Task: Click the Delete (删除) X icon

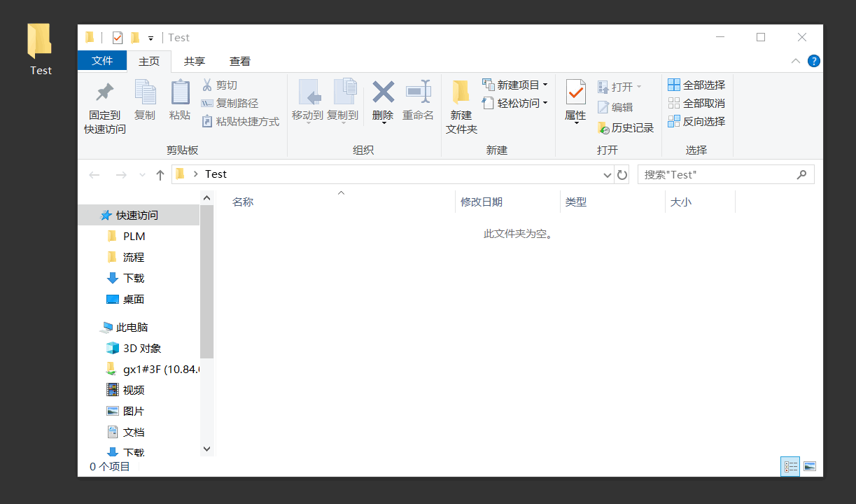Action: point(383,92)
